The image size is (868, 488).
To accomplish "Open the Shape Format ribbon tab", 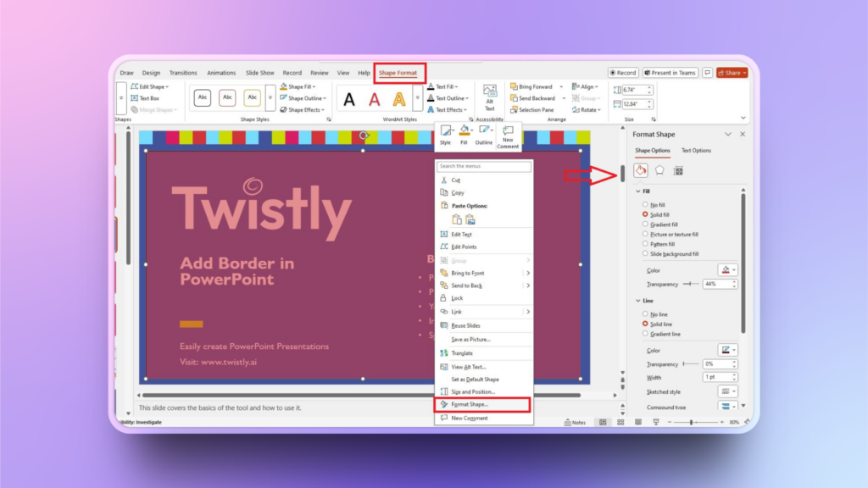I will pyautogui.click(x=398, y=73).
